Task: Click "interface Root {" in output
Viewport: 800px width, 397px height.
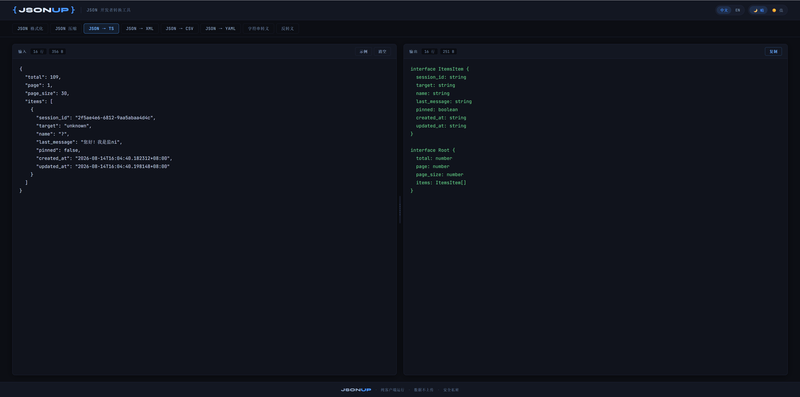Action: 433,151
